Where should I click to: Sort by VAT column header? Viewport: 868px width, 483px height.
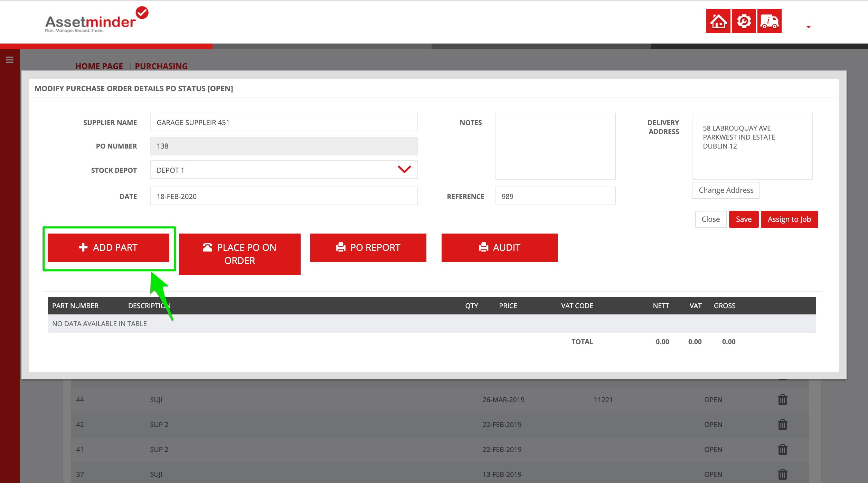tap(695, 306)
